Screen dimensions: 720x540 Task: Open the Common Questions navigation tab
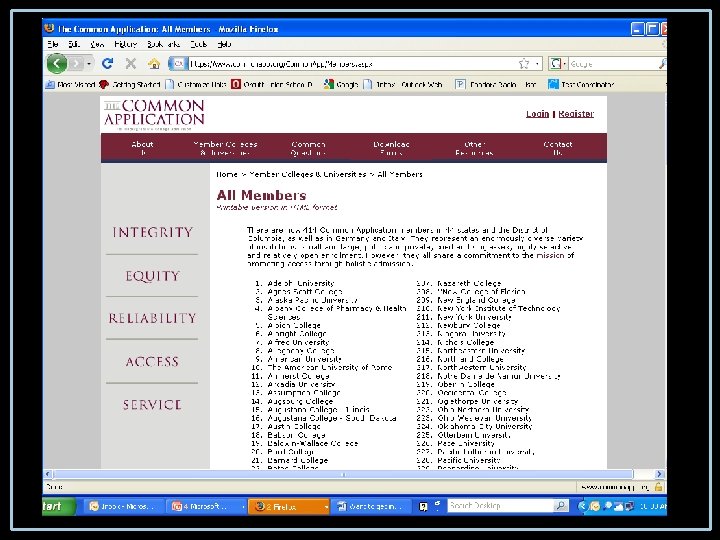tap(308, 148)
